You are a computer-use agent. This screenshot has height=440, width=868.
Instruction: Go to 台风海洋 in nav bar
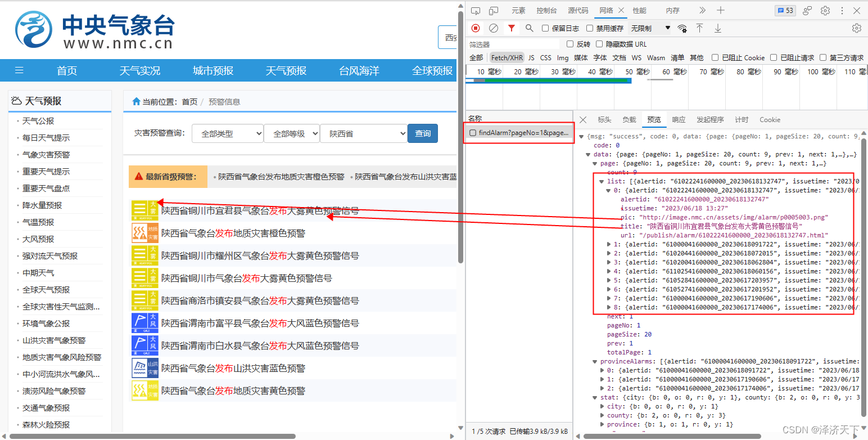point(359,70)
